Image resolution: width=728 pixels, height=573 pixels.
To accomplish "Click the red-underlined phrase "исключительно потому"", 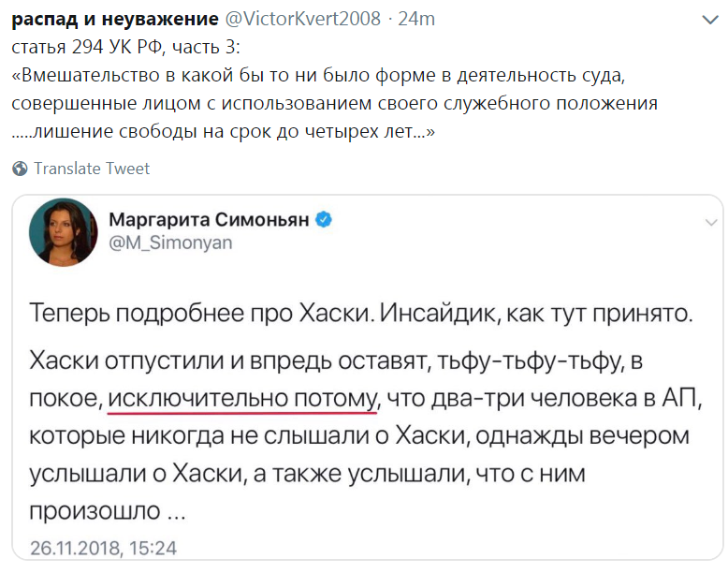I will [x=241, y=400].
